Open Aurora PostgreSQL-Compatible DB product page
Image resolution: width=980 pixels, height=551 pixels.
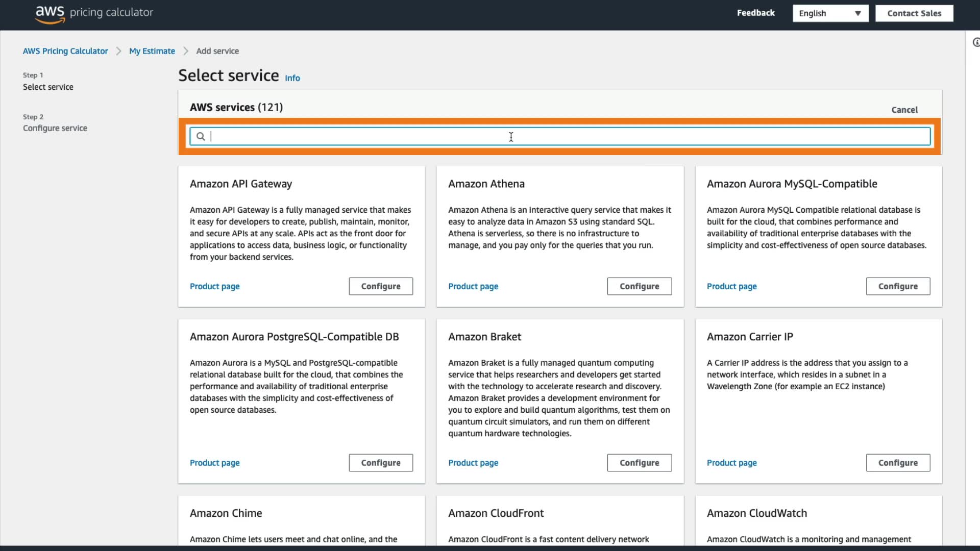point(214,463)
